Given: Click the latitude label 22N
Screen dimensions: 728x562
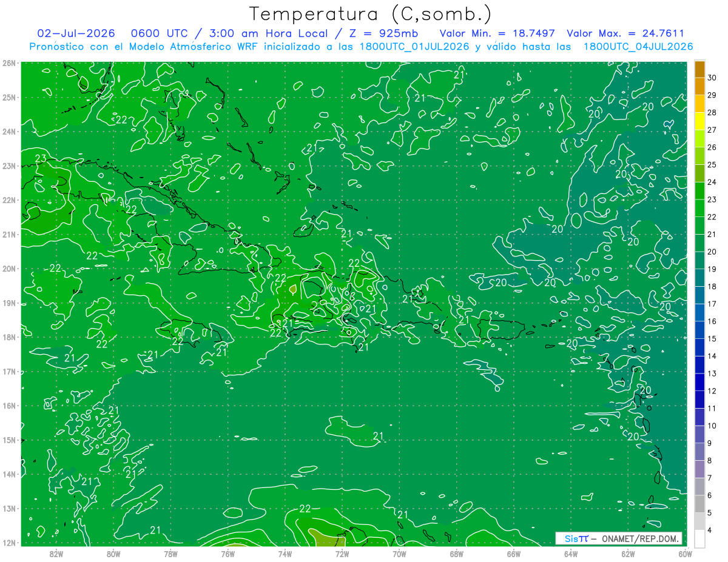Looking at the screenshot, I should [8, 200].
